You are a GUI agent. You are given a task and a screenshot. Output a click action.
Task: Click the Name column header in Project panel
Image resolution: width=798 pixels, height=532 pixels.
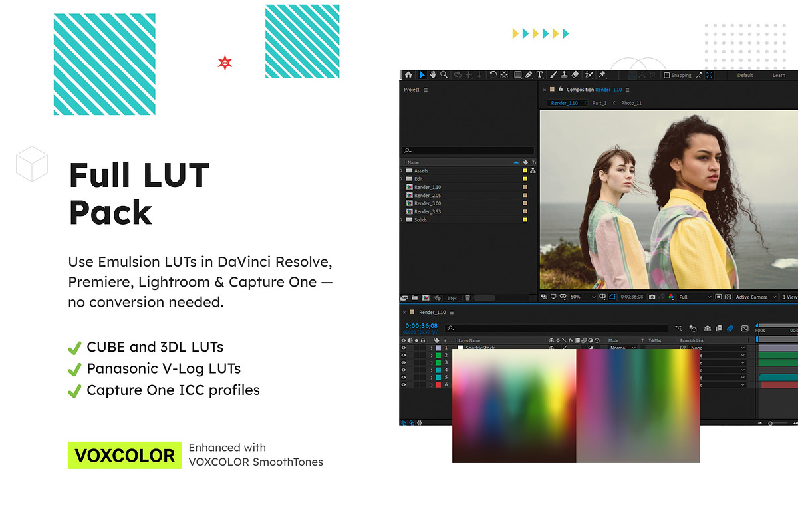point(413,162)
